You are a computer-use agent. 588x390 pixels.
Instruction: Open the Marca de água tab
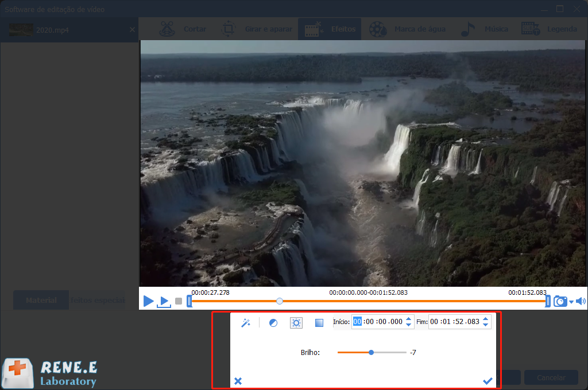407,29
